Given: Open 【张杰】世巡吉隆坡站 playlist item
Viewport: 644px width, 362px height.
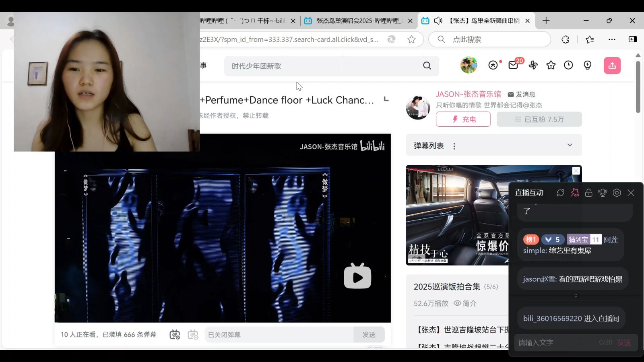Looking at the screenshot, I should [x=463, y=330].
